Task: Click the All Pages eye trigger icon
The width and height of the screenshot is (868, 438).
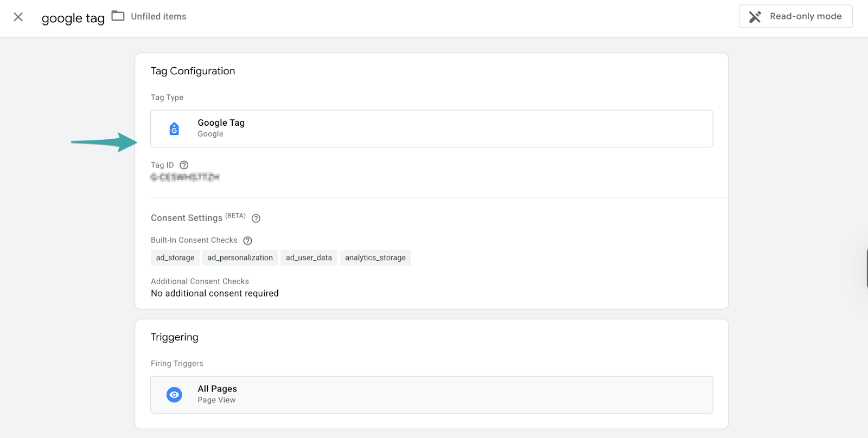Action: (174, 395)
